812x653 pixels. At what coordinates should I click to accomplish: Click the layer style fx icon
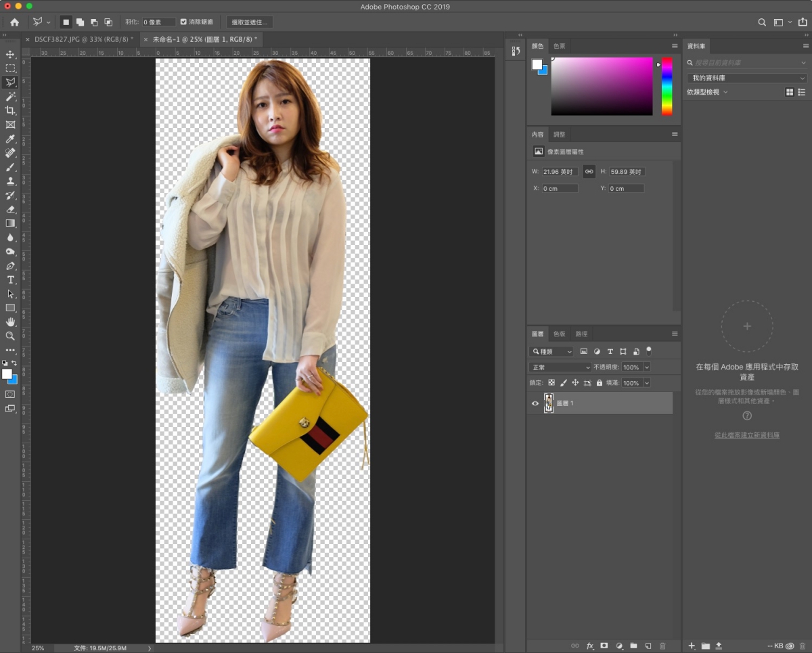click(590, 646)
